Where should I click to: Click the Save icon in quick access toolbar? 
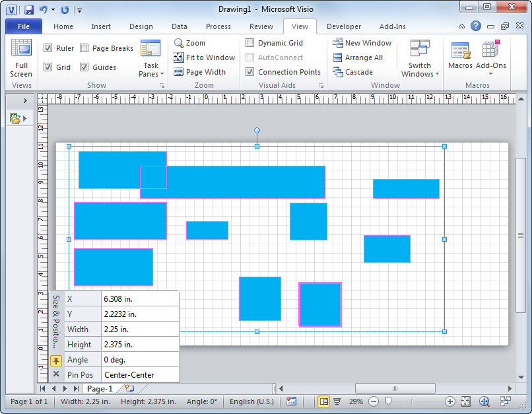(28, 10)
